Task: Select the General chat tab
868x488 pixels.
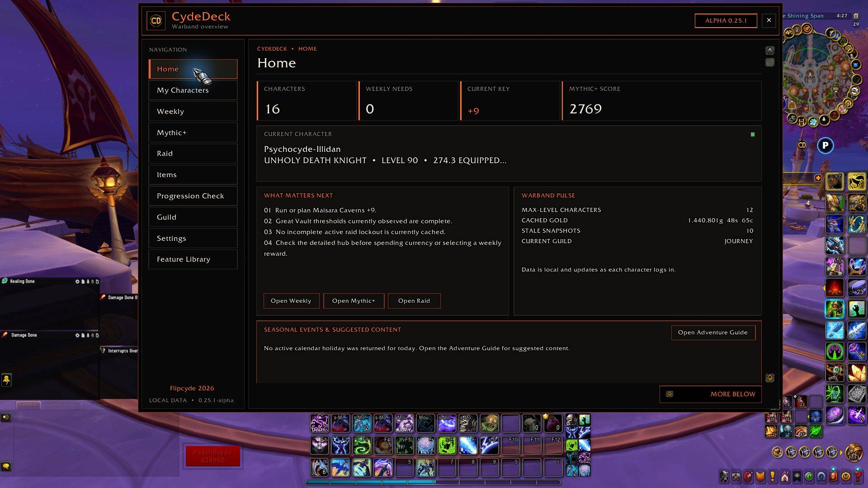Action: (28, 405)
